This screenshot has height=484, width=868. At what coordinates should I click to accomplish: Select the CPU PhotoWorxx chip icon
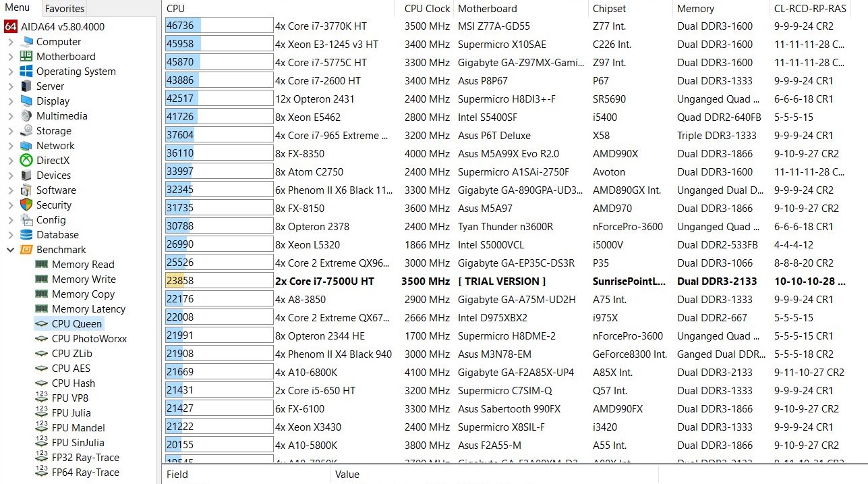point(42,339)
